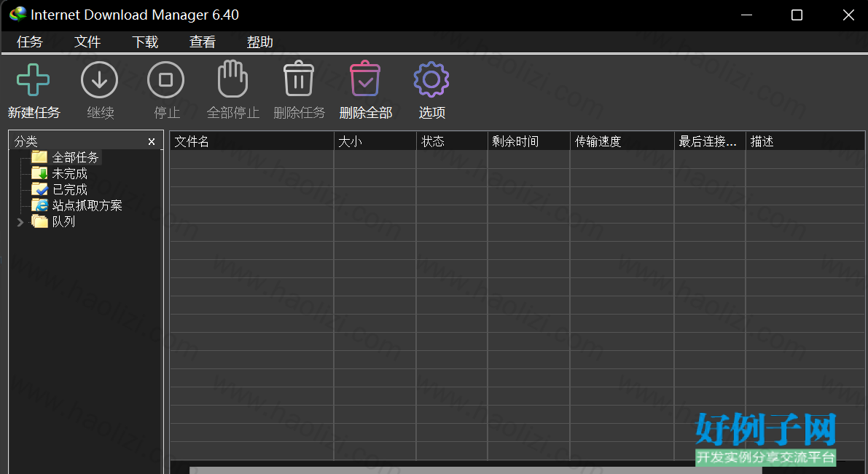Minimize the Internet Download Manager window
This screenshot has height=474, width=868.
[x=747, y=15]
